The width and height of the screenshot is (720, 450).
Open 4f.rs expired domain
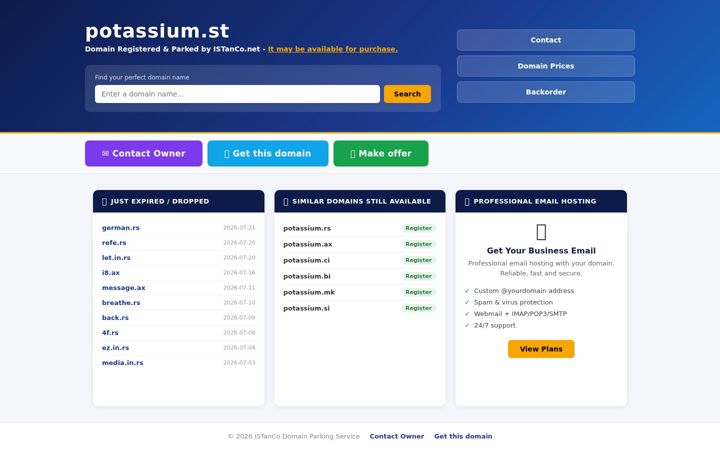pos(110,332)
